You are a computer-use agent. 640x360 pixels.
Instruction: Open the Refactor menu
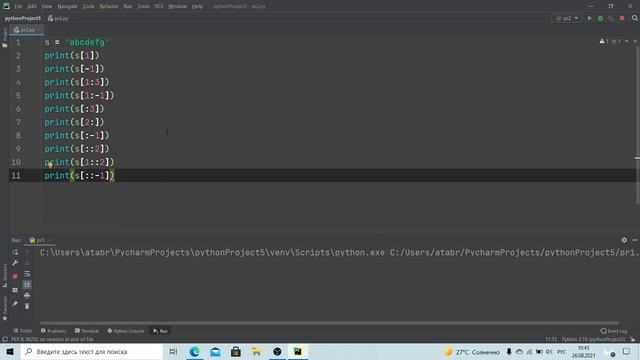tap(109, 6)
